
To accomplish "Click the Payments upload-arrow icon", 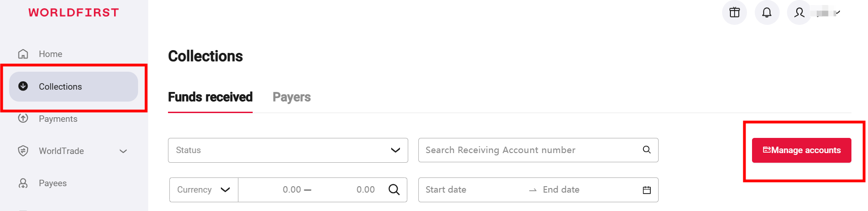I will click(23, 118).
